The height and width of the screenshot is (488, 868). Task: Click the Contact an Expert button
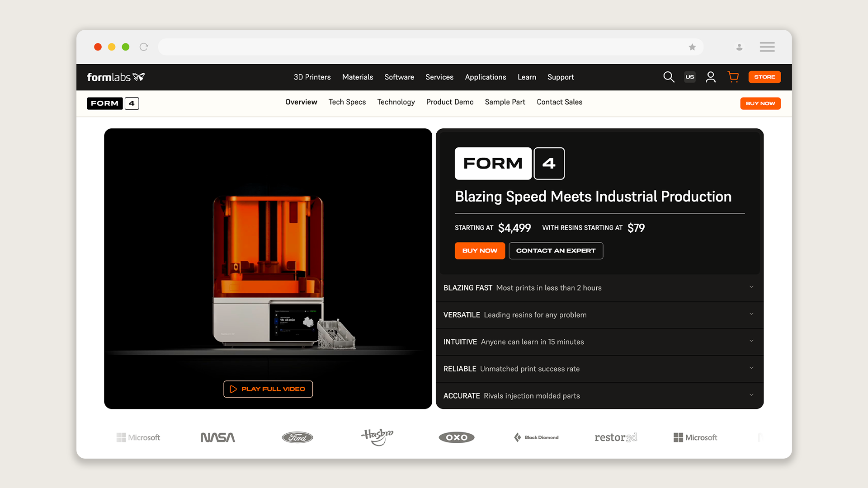[556, 251]
